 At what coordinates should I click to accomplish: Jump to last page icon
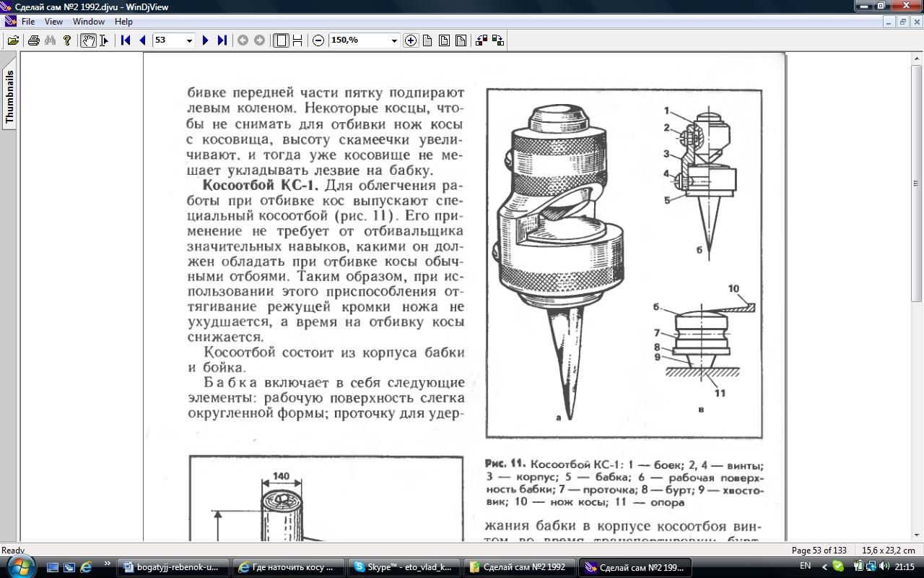tap(222, 40)
